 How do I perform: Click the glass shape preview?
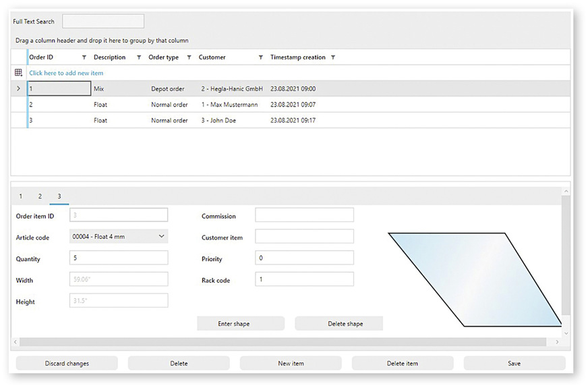(x=475, y=279)
